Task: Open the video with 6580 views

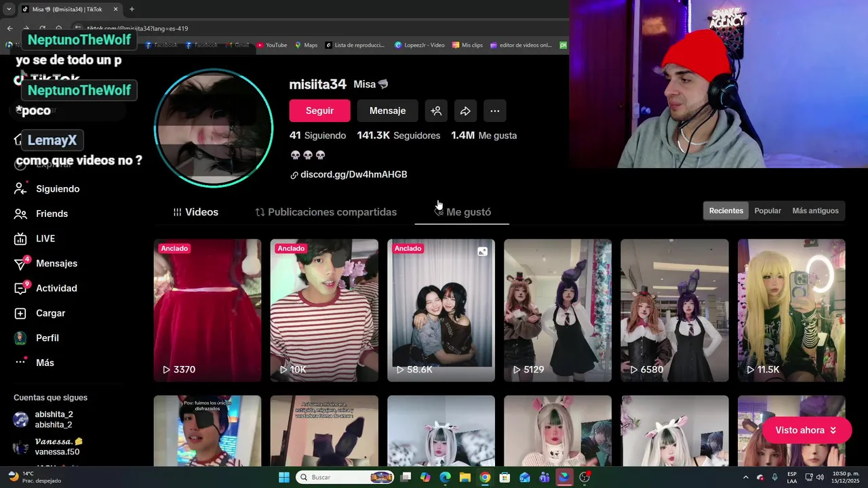Action: 675,310
